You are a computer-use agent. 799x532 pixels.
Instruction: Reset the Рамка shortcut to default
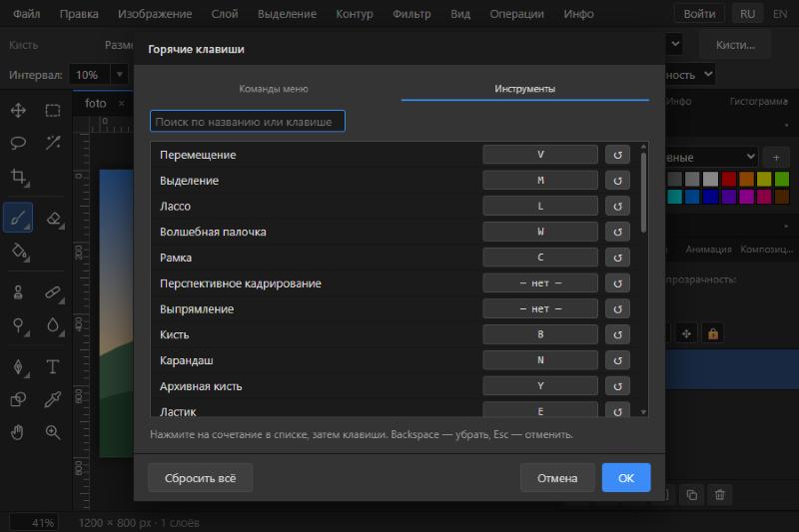point(617,258)
